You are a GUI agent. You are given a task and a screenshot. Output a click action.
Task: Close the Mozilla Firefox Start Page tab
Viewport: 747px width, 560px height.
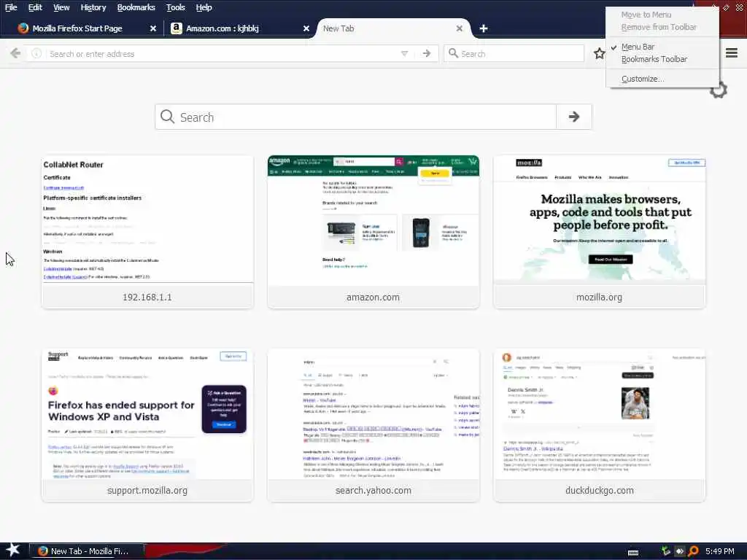[x=153, y=28]
